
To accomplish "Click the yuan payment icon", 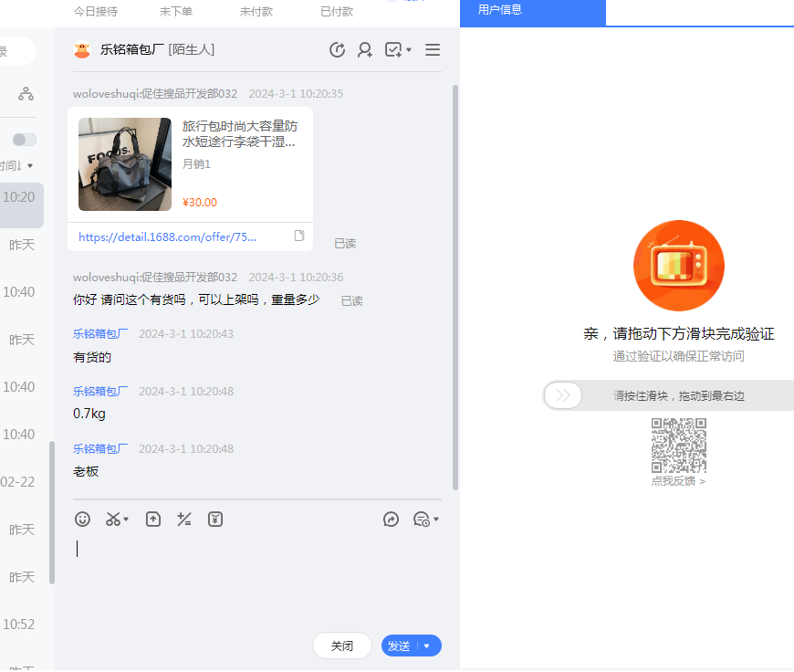I will [215, 519].
